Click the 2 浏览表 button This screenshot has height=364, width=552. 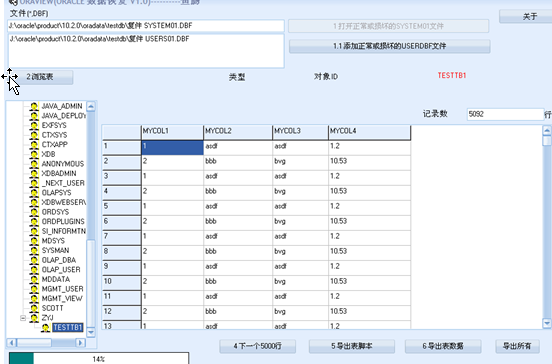click(40, 77)
